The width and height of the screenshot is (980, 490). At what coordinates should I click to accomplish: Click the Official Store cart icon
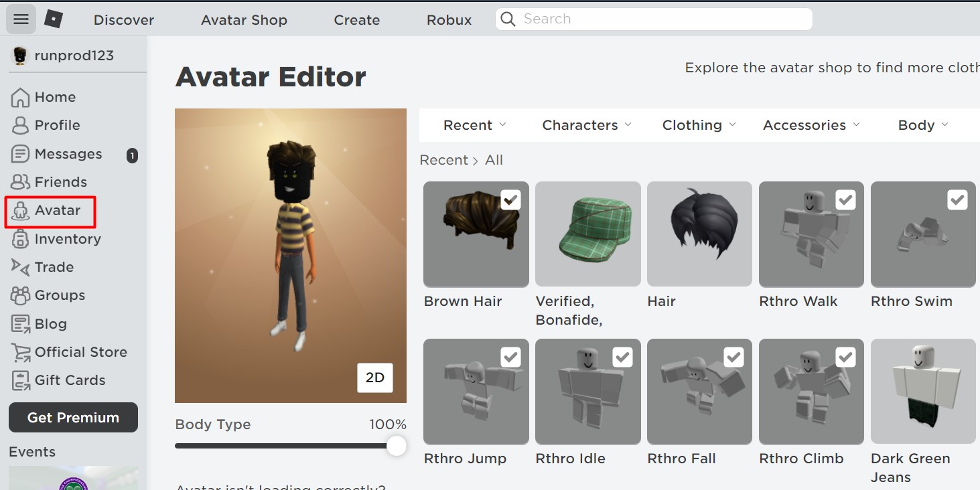coord(20,352)
